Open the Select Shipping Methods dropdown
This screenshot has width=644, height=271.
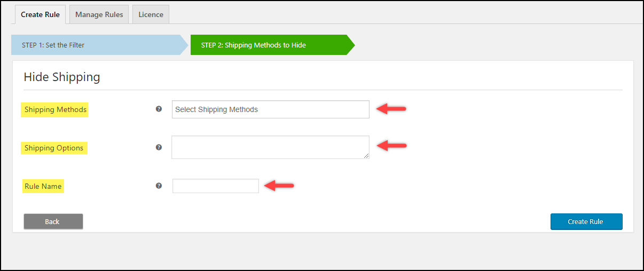click(x=270, y=109)
